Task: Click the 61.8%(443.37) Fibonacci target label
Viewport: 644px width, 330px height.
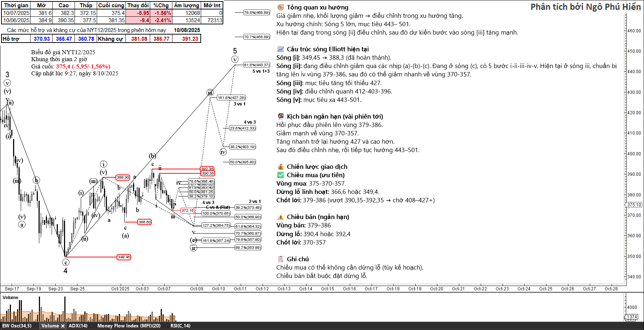Action: [257, 65]
